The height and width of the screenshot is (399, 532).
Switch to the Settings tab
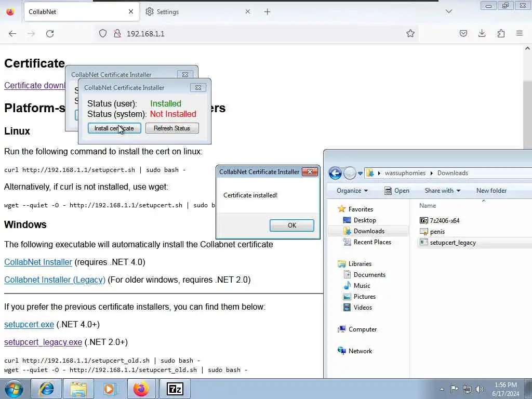pyautogui.click(x=197, y=11)
